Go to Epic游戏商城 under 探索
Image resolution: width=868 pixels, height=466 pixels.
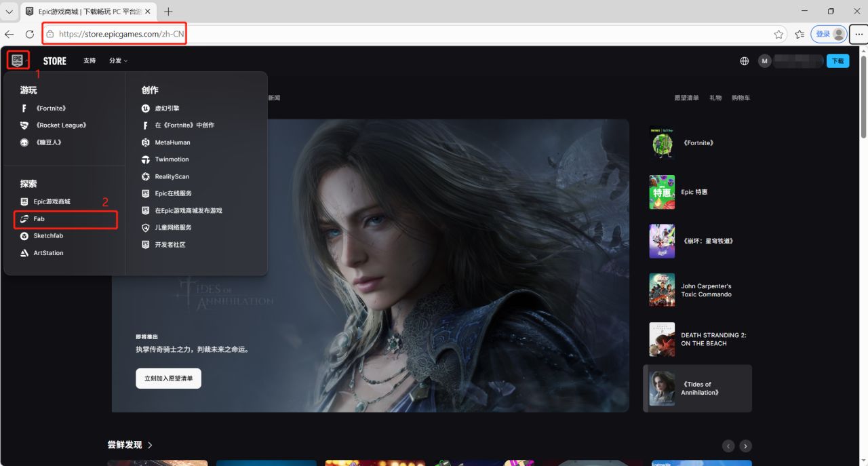click(x=45, y=201)
